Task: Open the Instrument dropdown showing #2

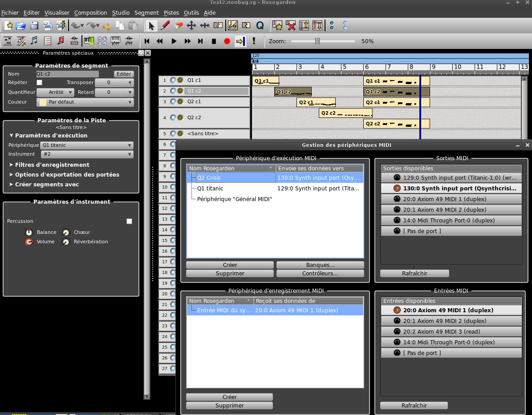Action: point(87,154)
